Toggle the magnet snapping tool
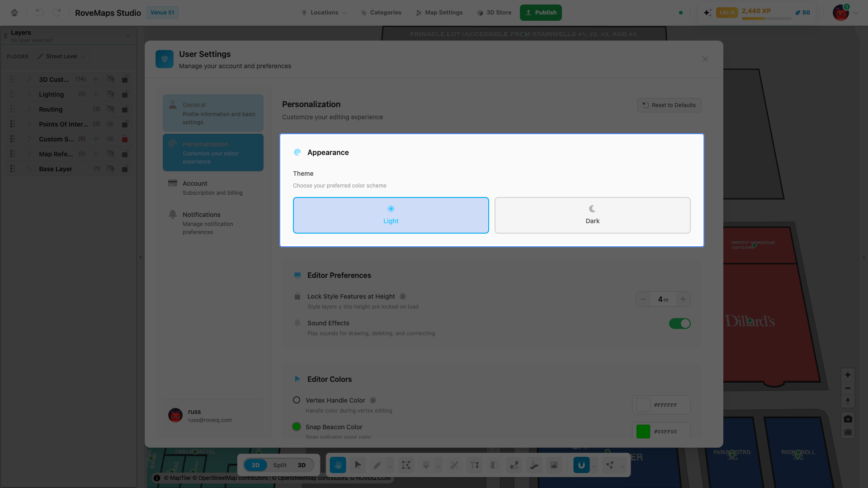The height and width of the screenshot is (488, 868). pos(581,465)
